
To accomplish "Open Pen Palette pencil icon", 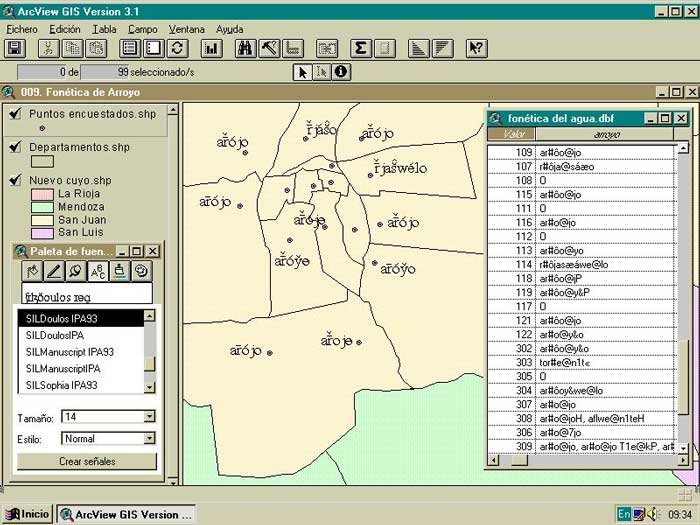I will 54,271.
